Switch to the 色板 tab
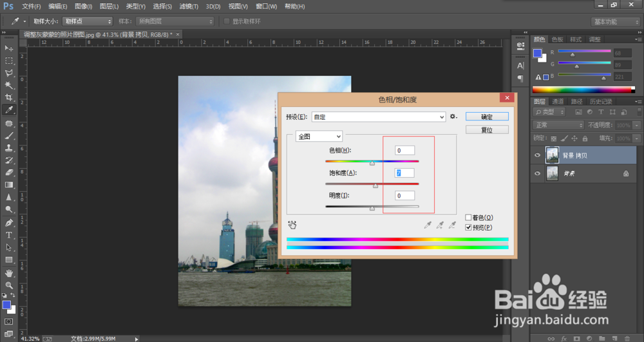The width and height of the screenshot is (644, 342). 557,39
